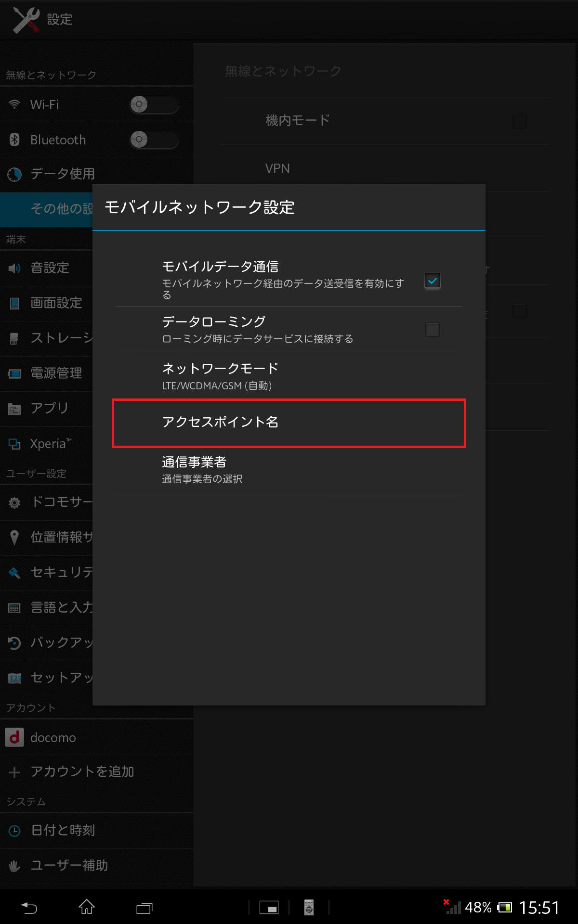Screen dimensions: 578x924
Task: Tap the ドコモサービス gear icon
Action: 14,503
